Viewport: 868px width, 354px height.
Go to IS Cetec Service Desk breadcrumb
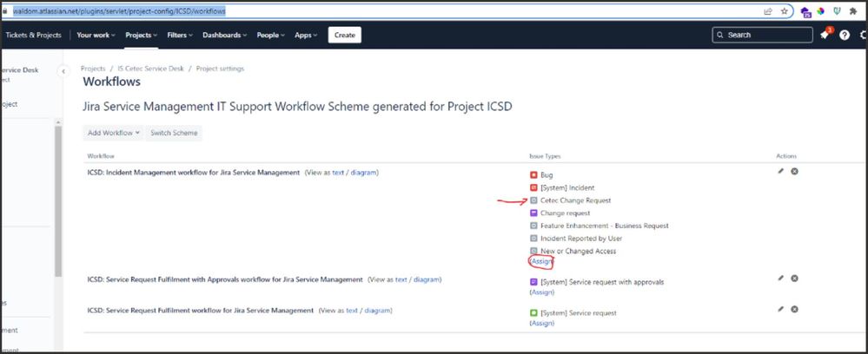click(150, 69)
